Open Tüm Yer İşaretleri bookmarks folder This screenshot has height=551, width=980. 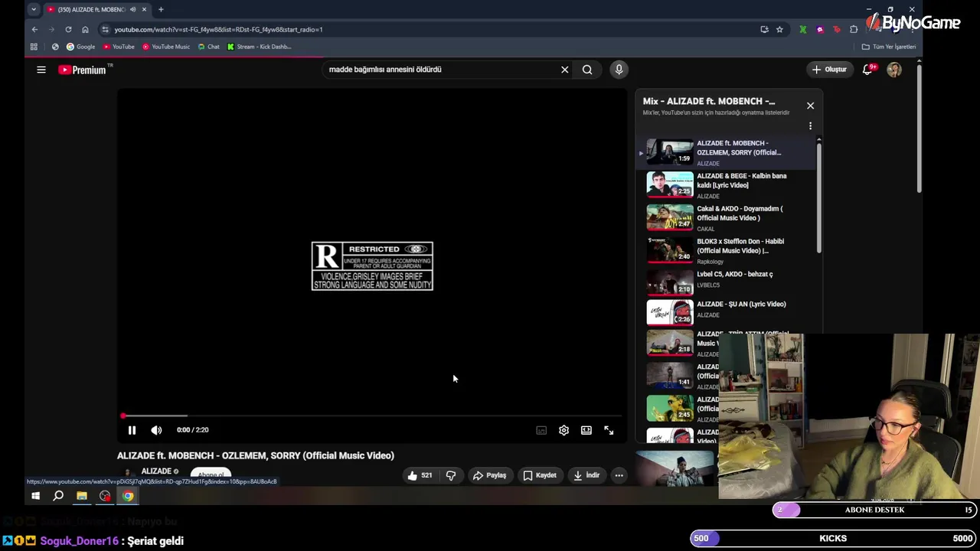pos(889,47)
